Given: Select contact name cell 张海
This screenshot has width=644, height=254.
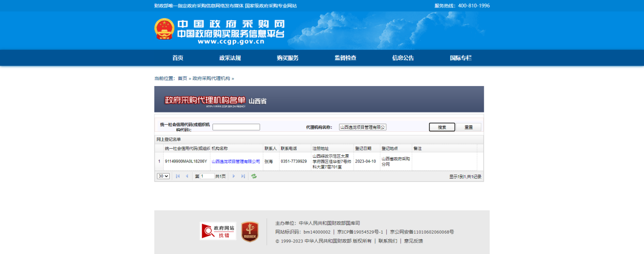Looking at the screenshot, I should [x=268, y=161].
